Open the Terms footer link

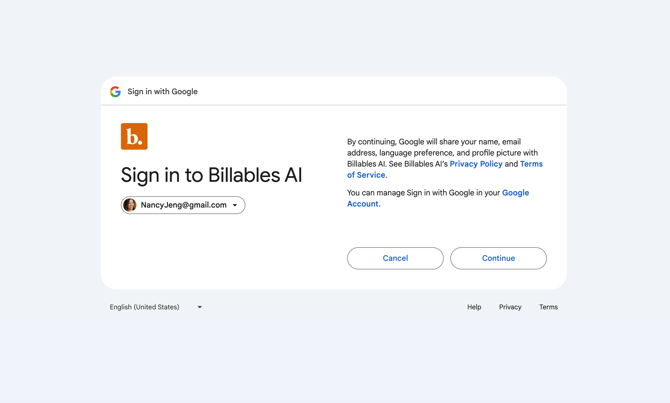(548, 307)
